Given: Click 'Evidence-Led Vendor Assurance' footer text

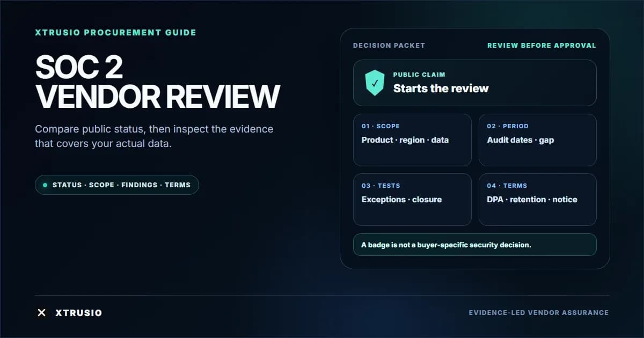Looking at the screenshot, I should coord(538,313).
